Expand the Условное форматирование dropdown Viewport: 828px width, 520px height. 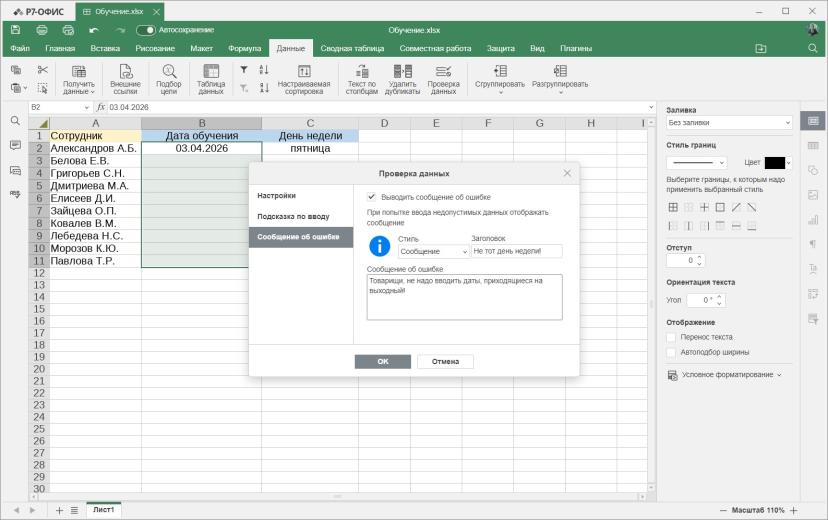point(724,375)
